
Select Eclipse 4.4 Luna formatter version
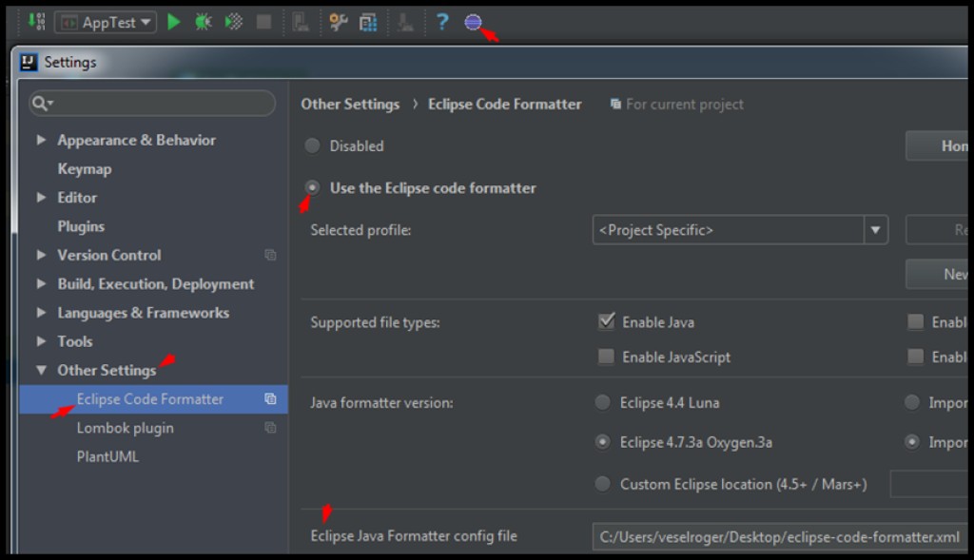pyautogui.click(x=603, y=402)
